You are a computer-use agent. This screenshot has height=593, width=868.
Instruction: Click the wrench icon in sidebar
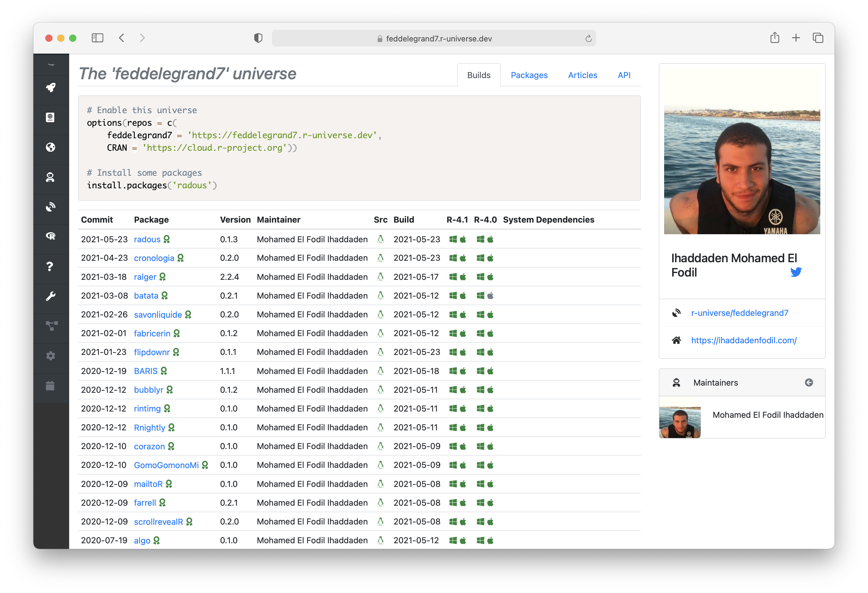pyautogui.click(x=50, y=296)
